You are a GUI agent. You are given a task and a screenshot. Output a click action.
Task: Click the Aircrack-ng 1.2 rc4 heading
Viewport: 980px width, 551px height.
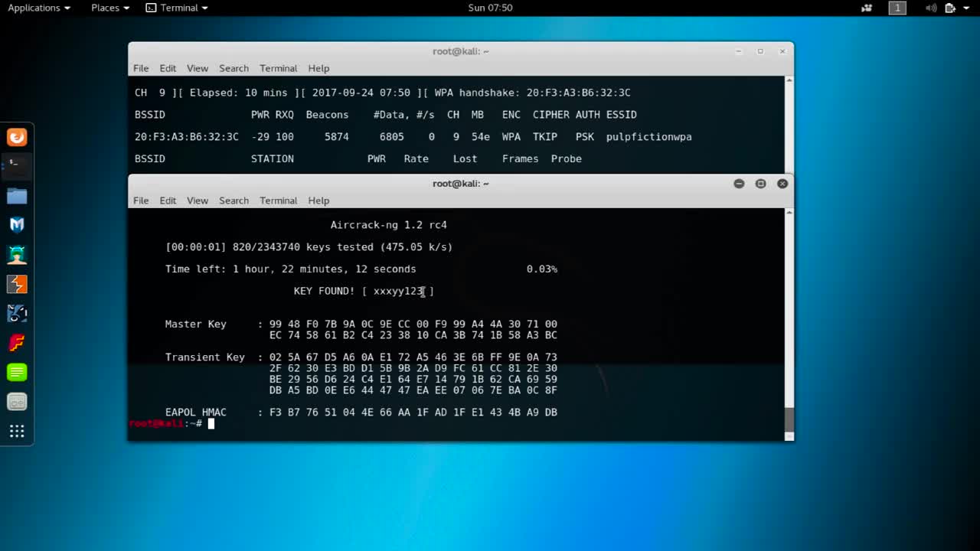pyautogui.click(x=388, y=225)
